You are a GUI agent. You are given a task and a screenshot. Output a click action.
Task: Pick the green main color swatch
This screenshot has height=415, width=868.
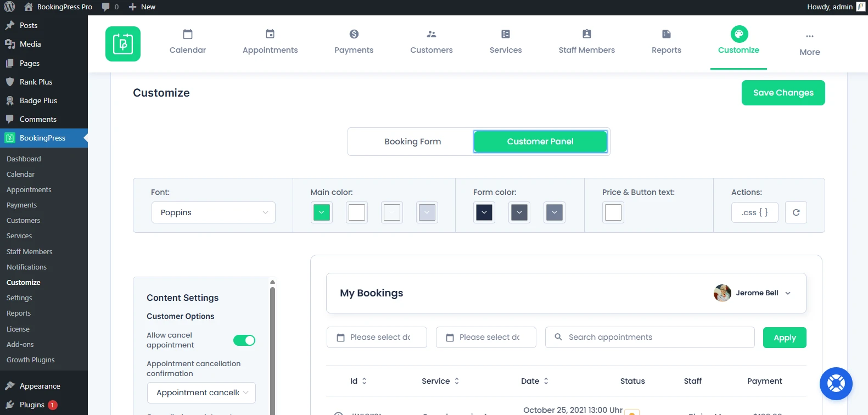point(322,212)
